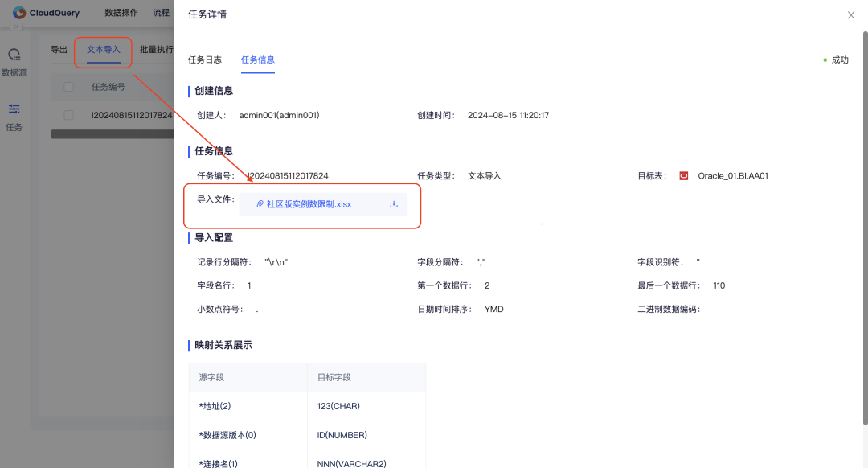868x468 pixels.
Task: Click the vertical scrollbar of the details panel
Action: pyautogui.click(x=866, y=228)
